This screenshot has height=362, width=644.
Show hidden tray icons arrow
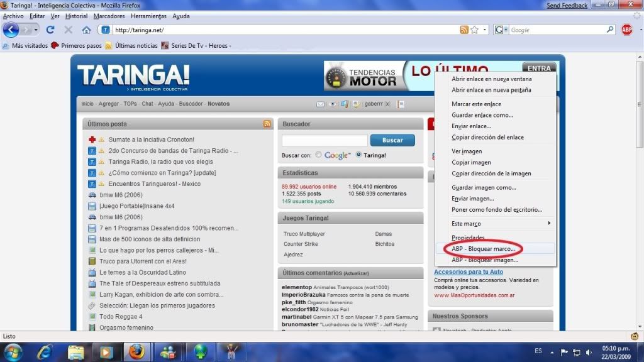552,352
